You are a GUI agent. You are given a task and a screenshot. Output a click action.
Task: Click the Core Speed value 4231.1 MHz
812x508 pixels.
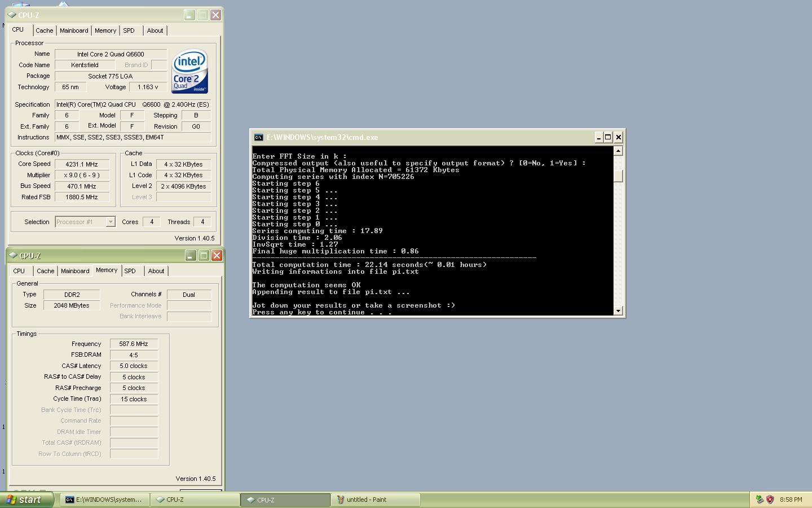tap(82, 164)
